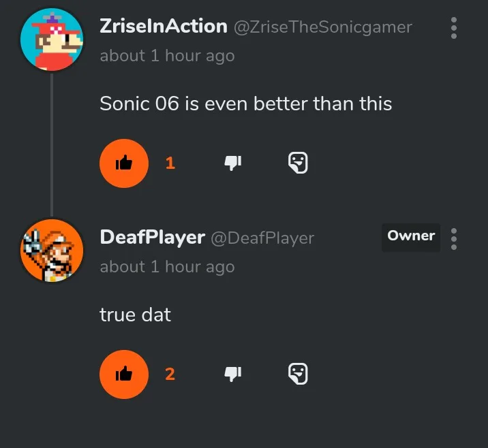Open more options menu on DeafPlayer's reply

coord(454,238)
